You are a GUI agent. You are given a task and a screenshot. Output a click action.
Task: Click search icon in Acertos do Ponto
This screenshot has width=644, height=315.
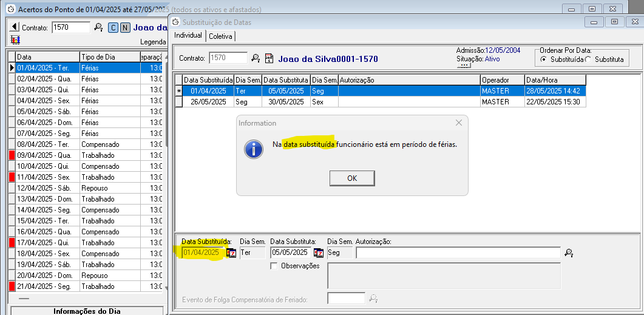click(x=98, y=27)
